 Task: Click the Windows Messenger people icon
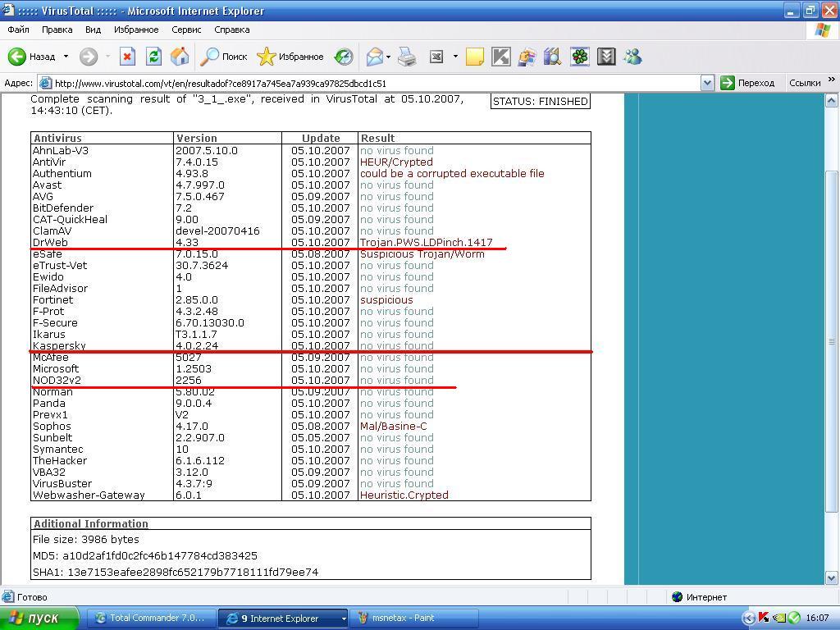(632, 57)
